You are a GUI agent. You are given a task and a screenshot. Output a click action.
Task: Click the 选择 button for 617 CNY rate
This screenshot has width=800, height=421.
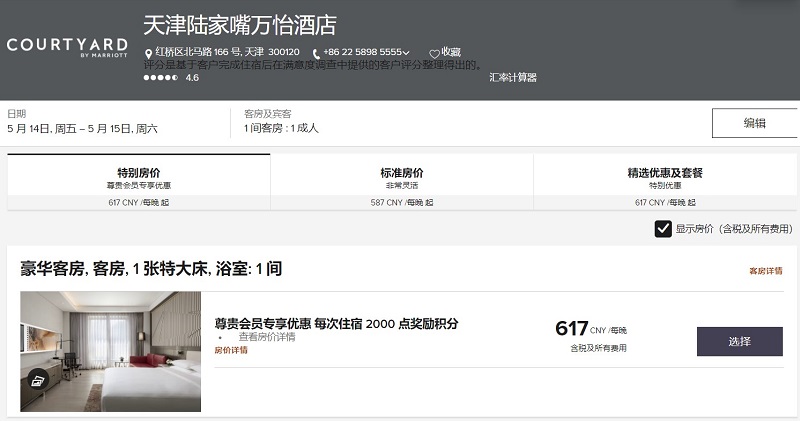click(740, 341)
